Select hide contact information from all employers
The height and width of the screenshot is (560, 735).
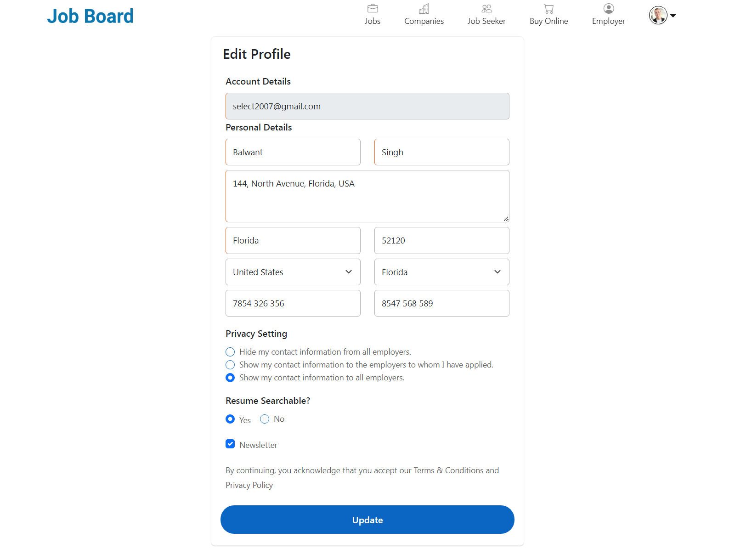[x=230, y=351]
